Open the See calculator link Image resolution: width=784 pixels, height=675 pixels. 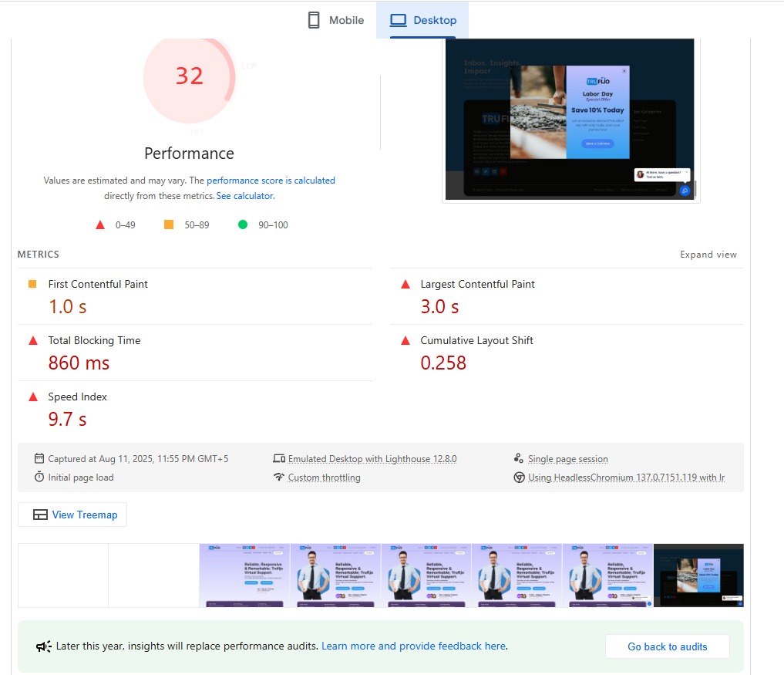(245, 196)
